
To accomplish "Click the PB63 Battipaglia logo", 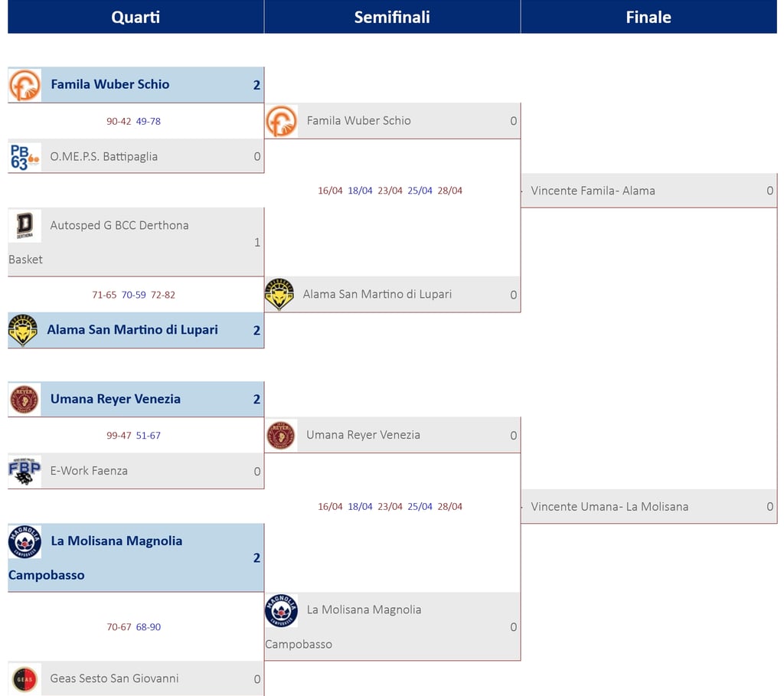I will [24, 157].
